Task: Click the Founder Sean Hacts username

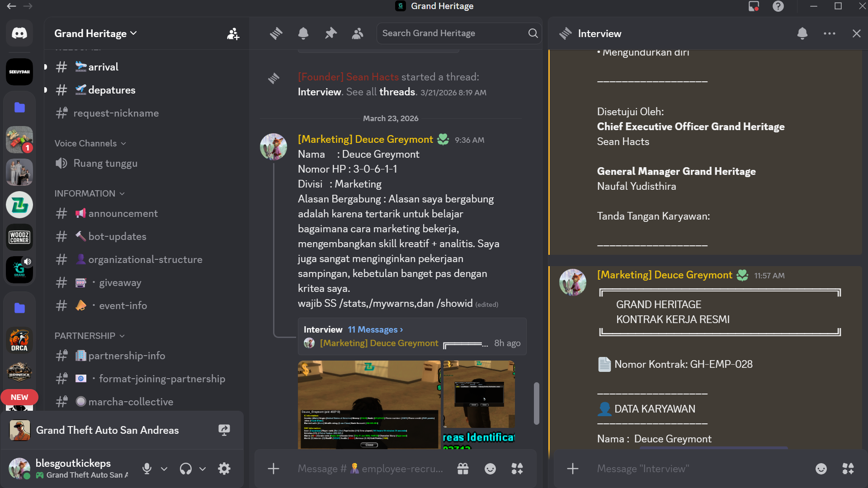Action: pos(348,77)
